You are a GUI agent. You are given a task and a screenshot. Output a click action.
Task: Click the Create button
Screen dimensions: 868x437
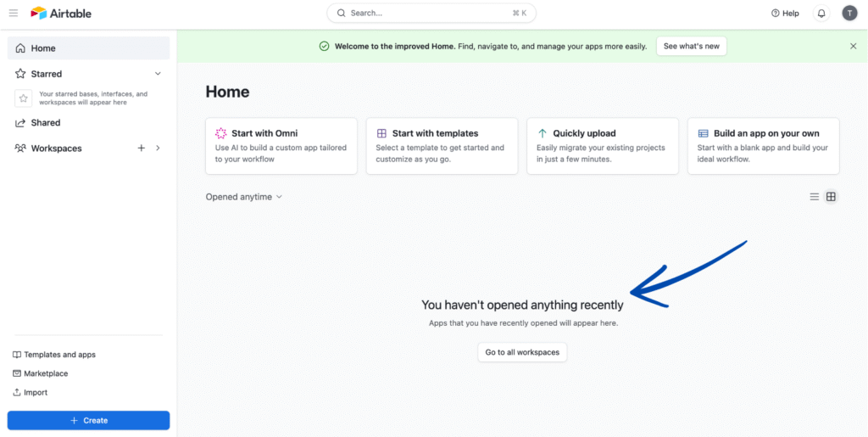pyautogui.click(x=88, y=420)
